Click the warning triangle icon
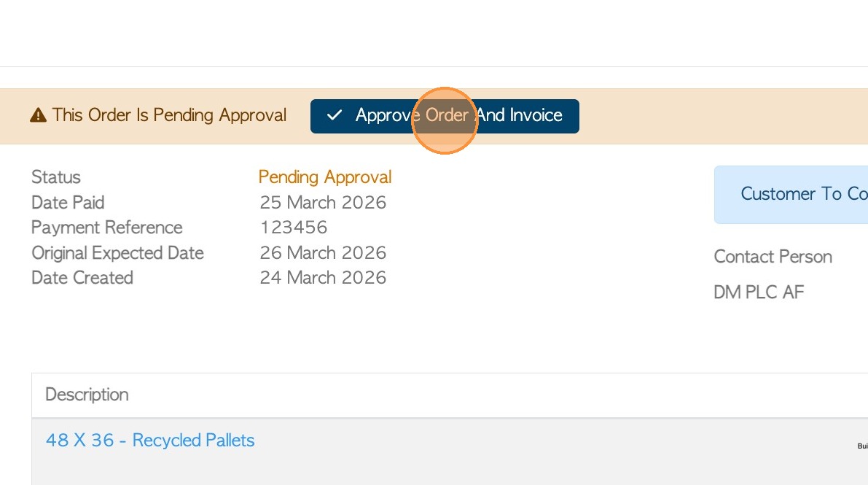Viewport: 868px width, 485px height. (38, 115)
